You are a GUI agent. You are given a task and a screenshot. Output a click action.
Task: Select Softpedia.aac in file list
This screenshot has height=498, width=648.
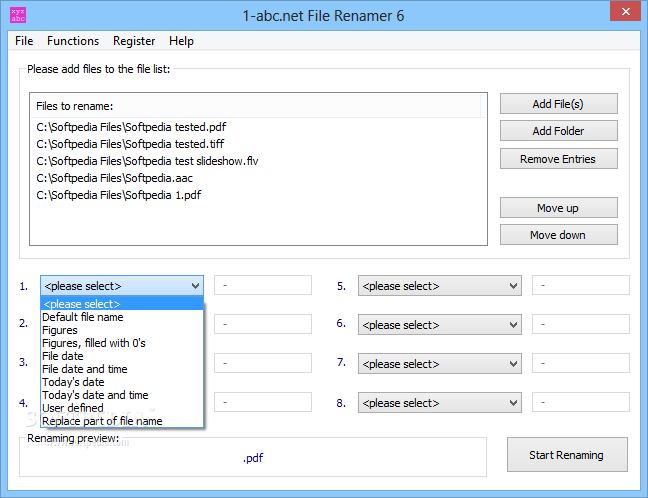pyautogui.click(x=114, y=178)
